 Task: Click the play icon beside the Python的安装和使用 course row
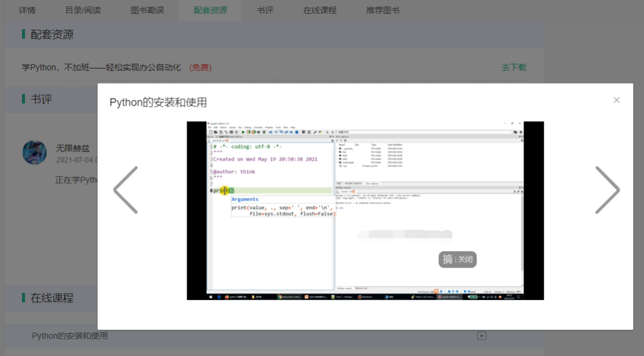pos(482,336)
